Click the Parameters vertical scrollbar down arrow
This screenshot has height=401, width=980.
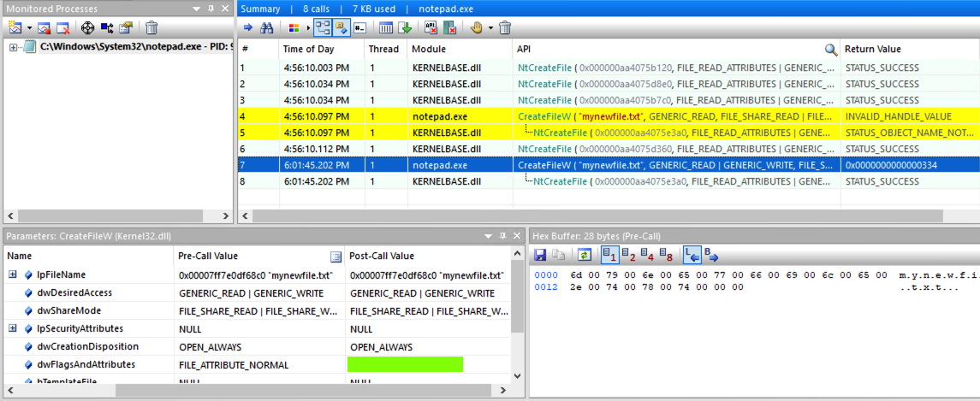[517, 376]
